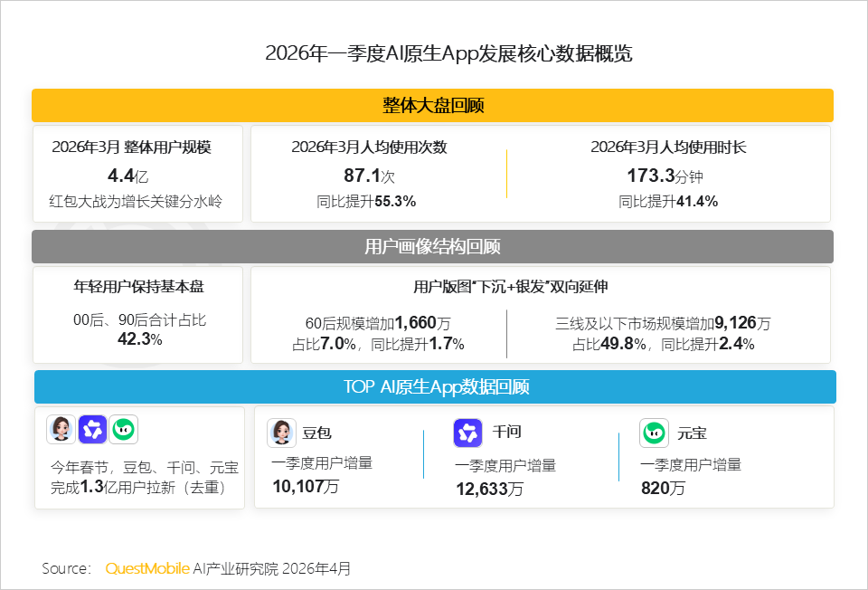Select the green 元宝 app icon
This screenshot has width=868, height=590.
click(x=655, y=433)
